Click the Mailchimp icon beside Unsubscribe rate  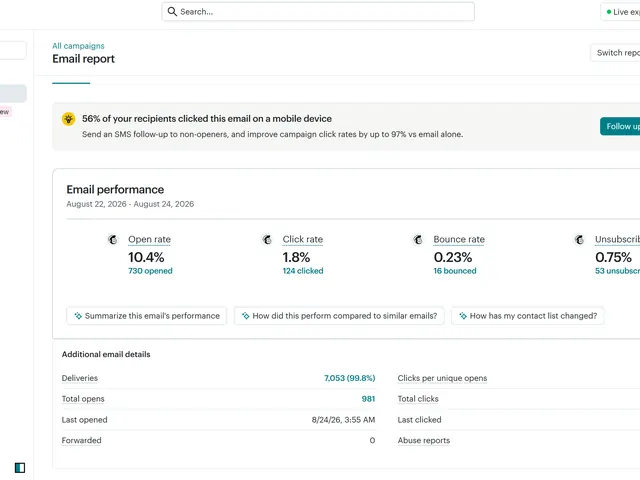(x=580, y=239)
